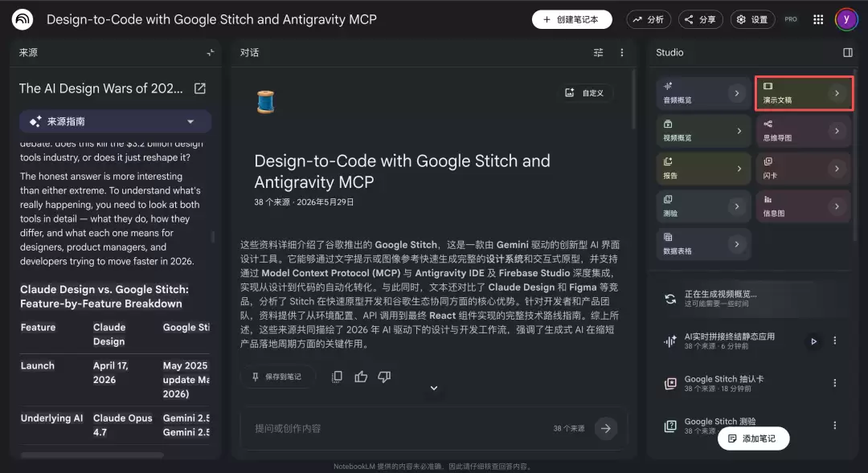The width and height of the screenshot is (868, 473).
Task: Expand the 视频概览 tile chevron
Action: [x=739, y=131]
